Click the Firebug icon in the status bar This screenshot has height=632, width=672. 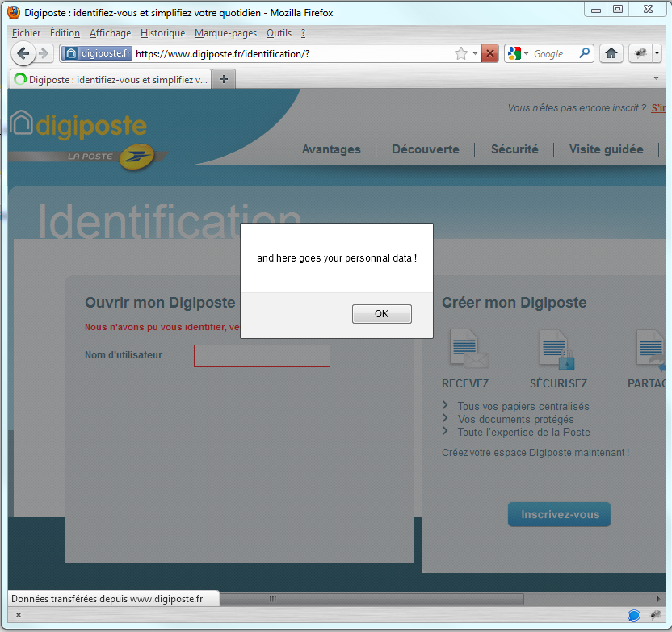click(655, 615)
